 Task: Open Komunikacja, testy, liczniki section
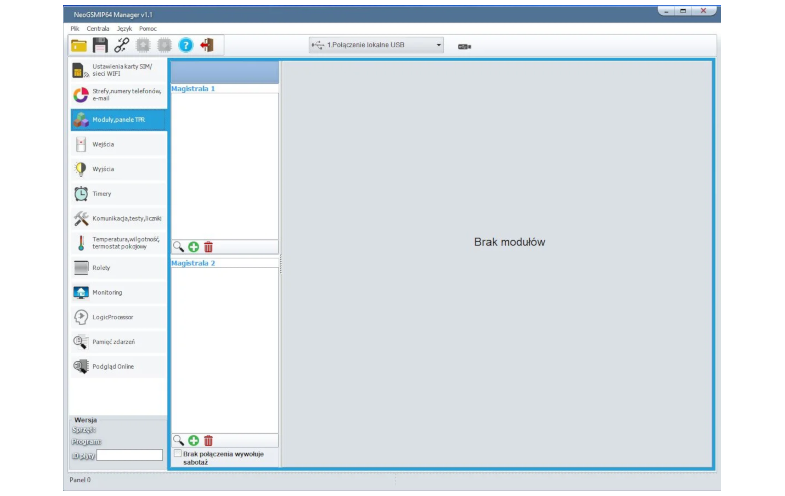pyautogui.click(x=119, y=218)
